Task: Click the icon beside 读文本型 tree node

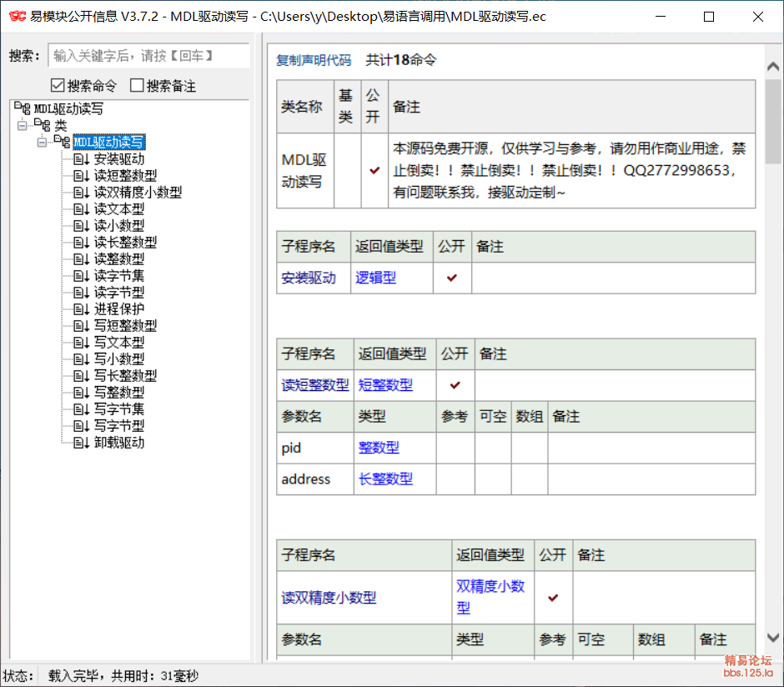Action: [81, 209]
